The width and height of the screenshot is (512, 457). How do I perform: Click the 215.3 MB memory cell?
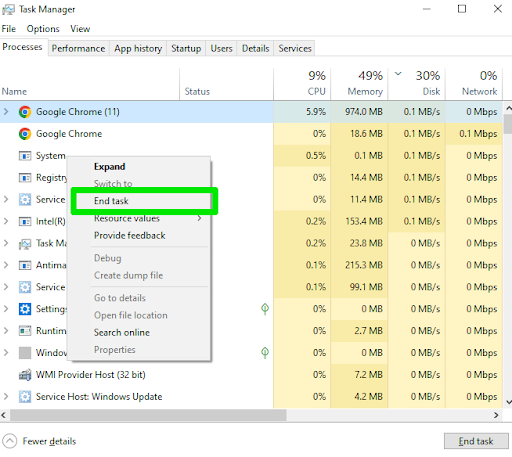pos(359,265)
